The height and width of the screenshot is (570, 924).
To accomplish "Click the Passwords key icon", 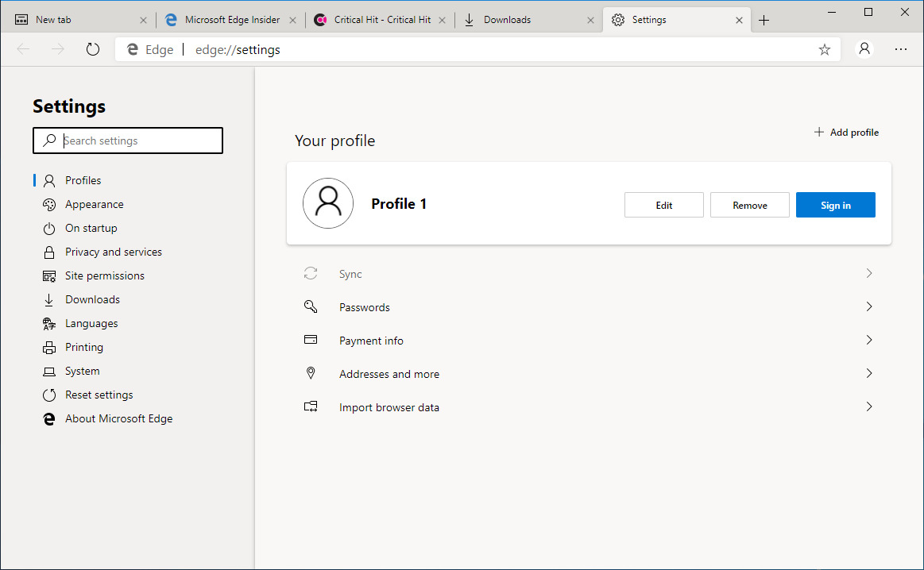I will click(x=311, y=307).
